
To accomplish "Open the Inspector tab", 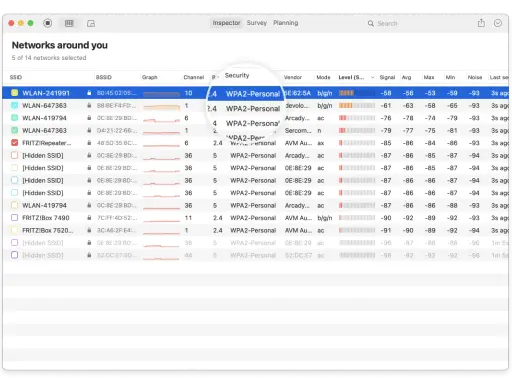I will 226,23.
